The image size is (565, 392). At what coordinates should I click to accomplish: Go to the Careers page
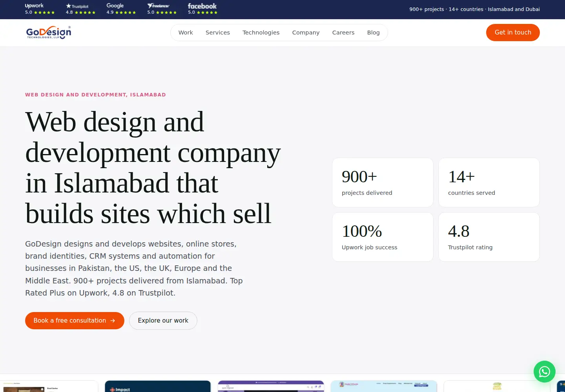343,33
